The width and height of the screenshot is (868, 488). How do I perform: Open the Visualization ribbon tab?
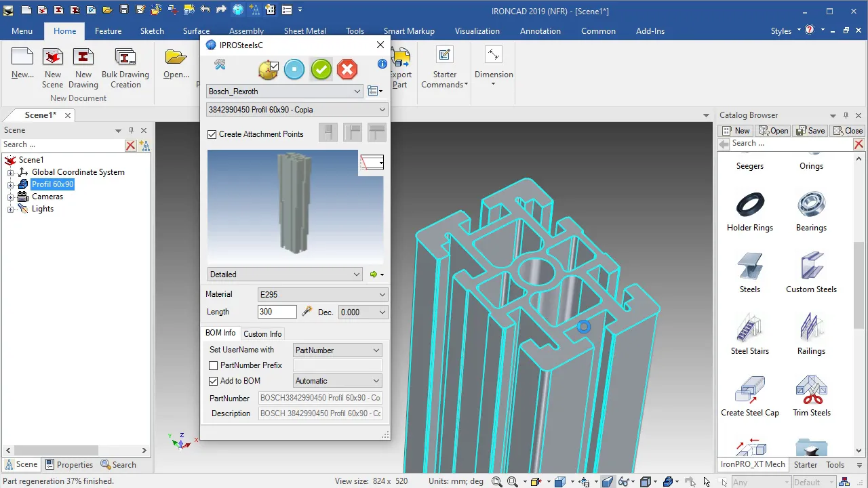coord(477,31)
